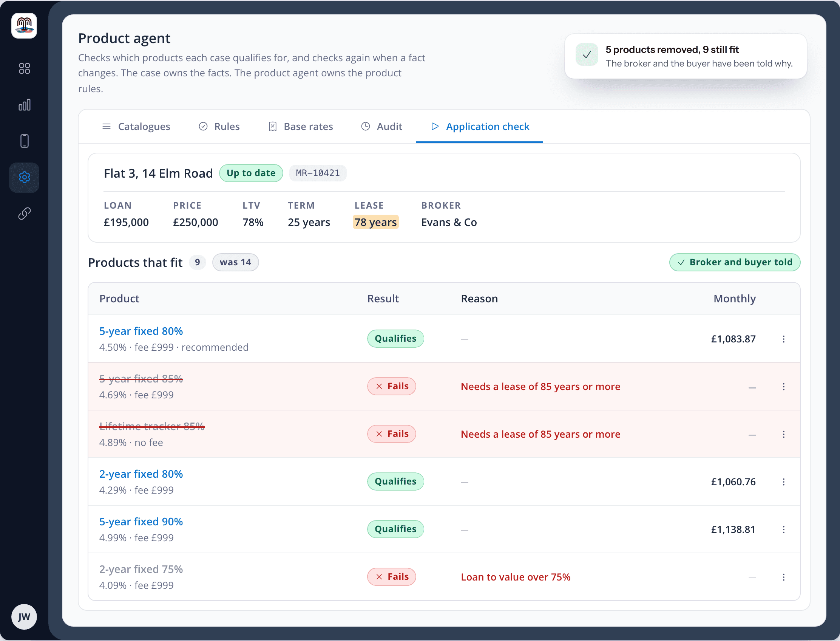The height and width of the screenshot is (641, 840).
Task: Open the link chain icon in sidebar
Action: [25, 214]
